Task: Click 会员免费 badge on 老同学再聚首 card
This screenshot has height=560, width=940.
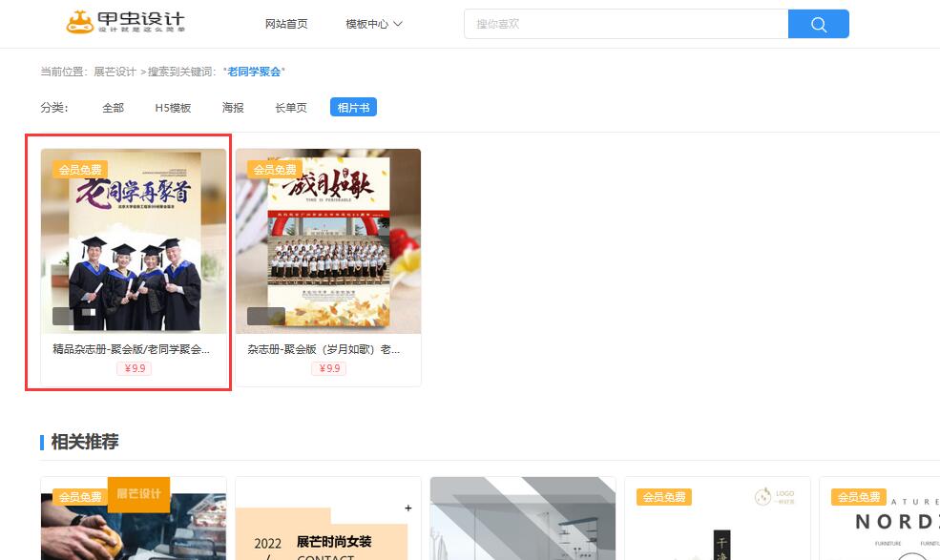Action: 80,170
